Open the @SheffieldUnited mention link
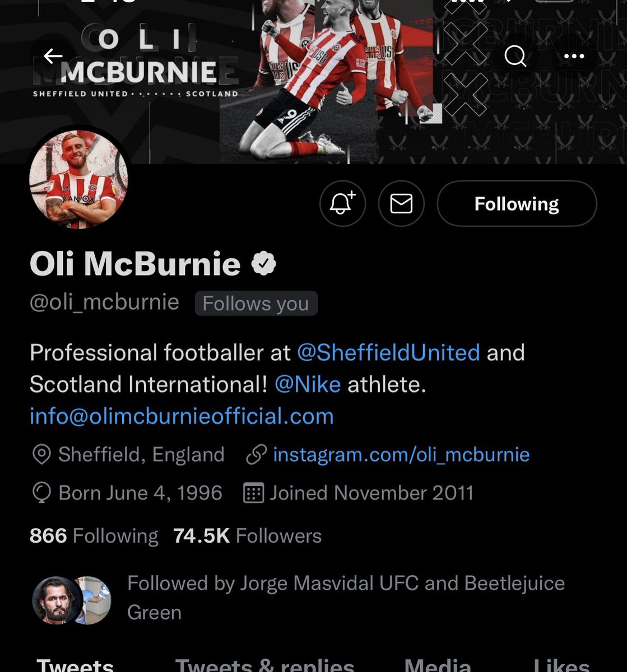 [388, 353]
